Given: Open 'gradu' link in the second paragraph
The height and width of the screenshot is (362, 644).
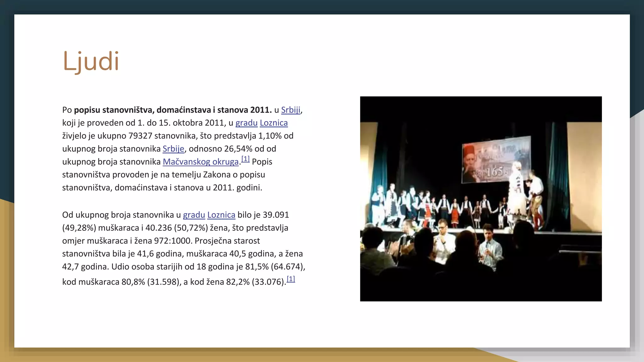Looking at the screenshot, I should [x=194, y=215].
